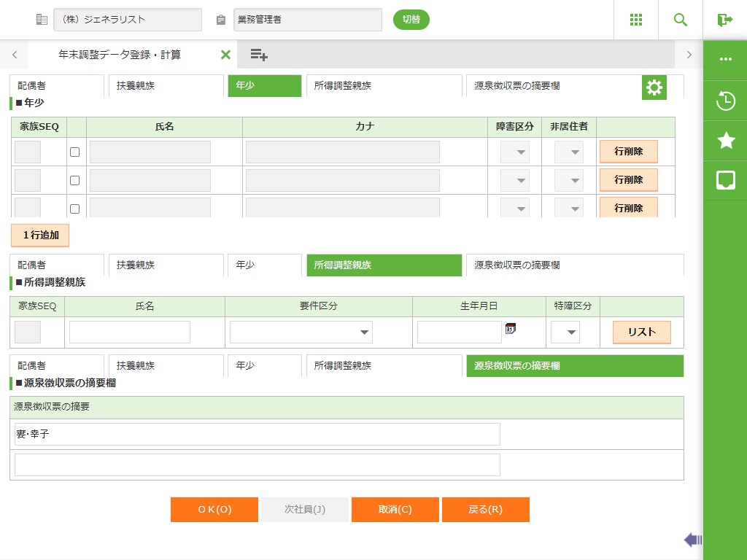Add a new tab with plus icon
The width and height of the screenshot is (747, 560).
coord(259,55)
